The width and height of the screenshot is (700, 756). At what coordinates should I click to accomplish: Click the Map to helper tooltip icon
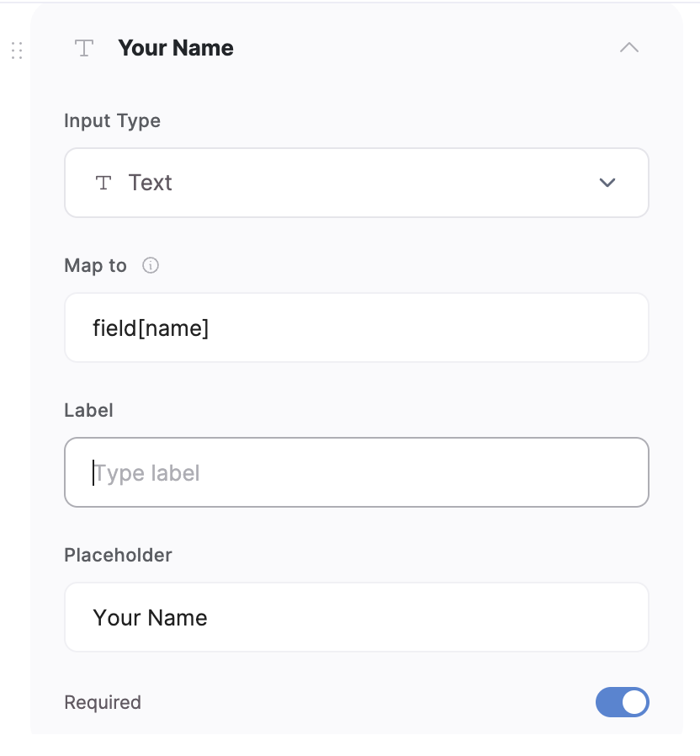pos(151,265)
